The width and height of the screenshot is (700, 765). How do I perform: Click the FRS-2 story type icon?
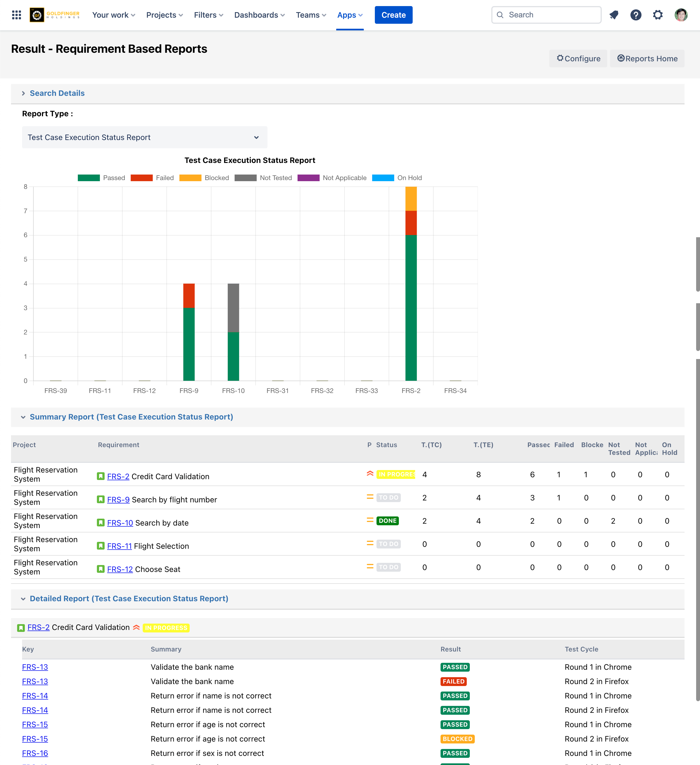coord(100,476)
